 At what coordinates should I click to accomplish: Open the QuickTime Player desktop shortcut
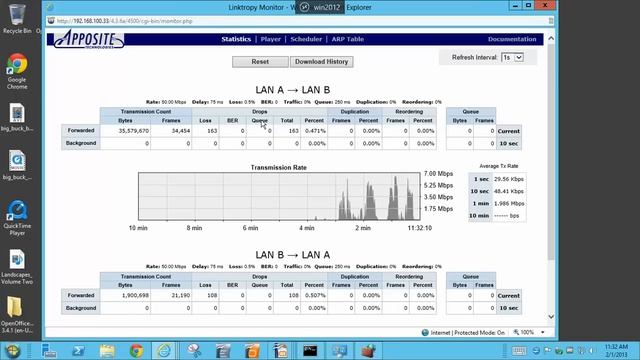tap(17, 218)
